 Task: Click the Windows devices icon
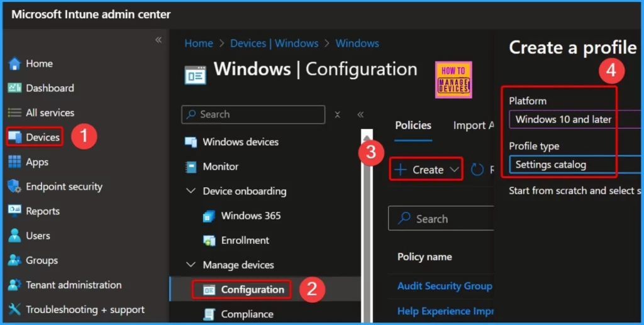coord(191,142)
